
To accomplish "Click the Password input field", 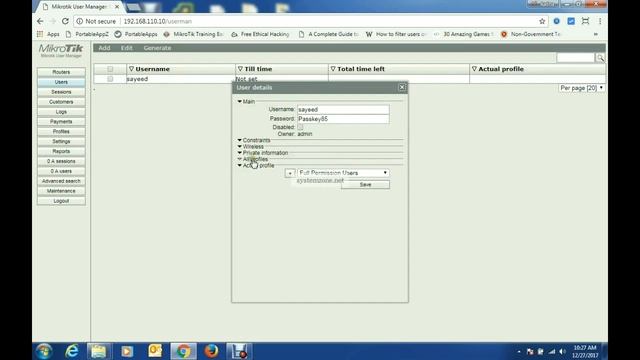I will pyautogui.click(x=343, y=119).
